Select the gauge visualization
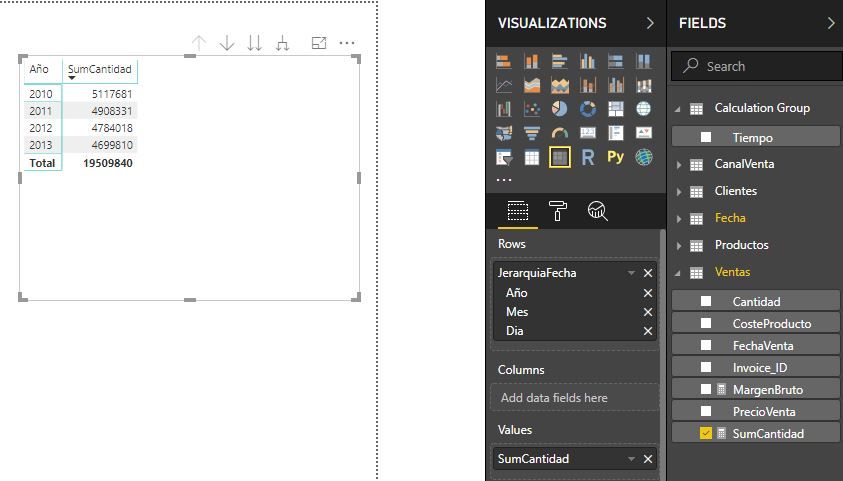The width and height of the screenshot is (843, 481). tap(560, 133)
